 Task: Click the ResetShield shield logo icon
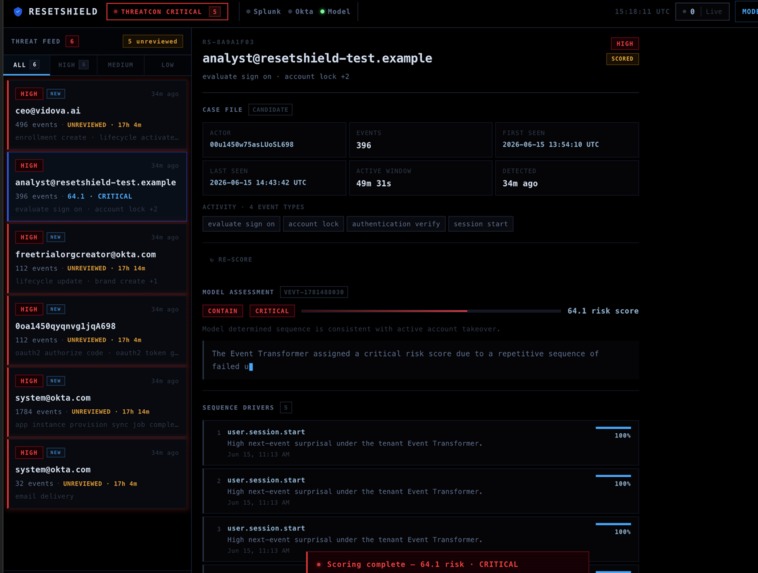(x=18, y=12)
